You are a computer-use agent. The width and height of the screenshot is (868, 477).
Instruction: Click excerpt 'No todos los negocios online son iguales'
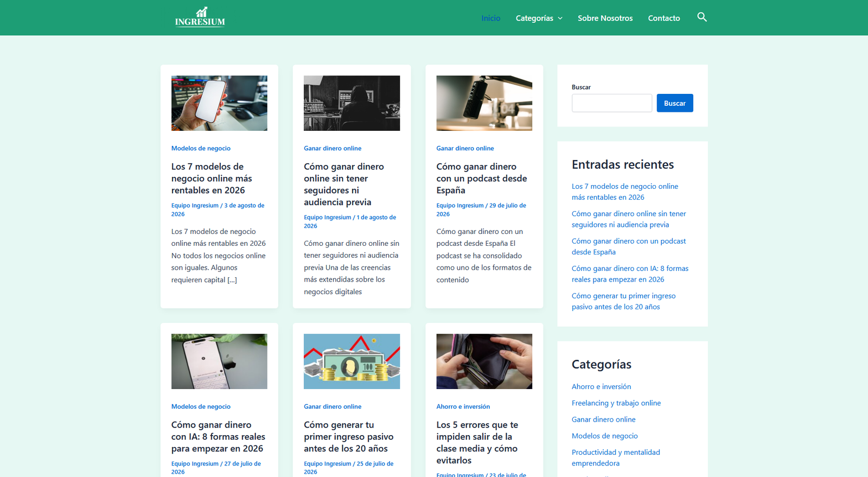(x=218, y=262)
